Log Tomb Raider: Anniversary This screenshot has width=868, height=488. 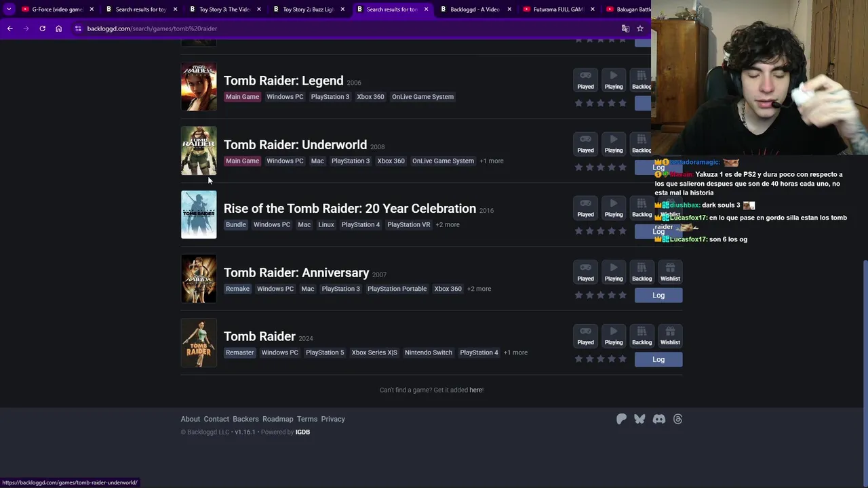(x=658, y=296)
